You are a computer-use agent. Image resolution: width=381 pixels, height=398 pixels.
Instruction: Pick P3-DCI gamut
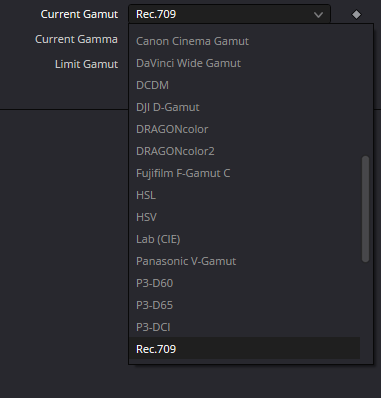click(244, 327)
